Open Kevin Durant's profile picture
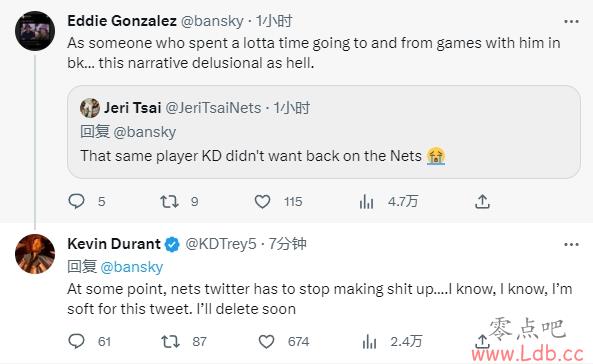This screenshot has width=593, height=364. point(35,254)
